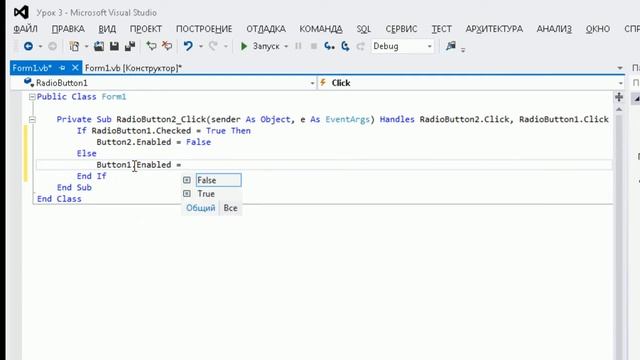
Task: Open the АРХИТЕКТУРА menu
Action: [494, 29]
